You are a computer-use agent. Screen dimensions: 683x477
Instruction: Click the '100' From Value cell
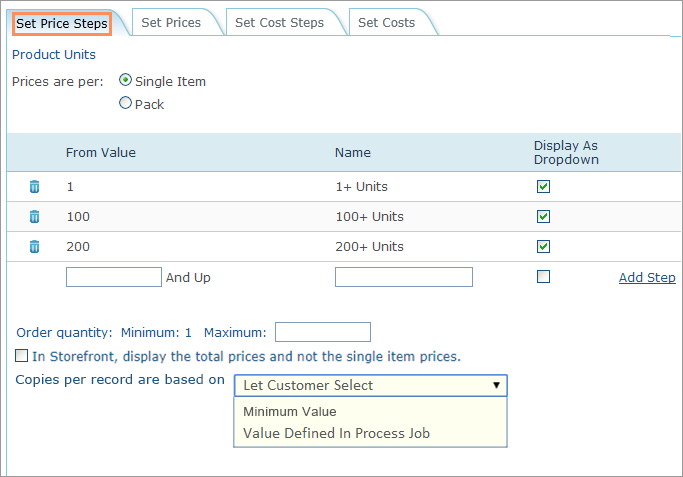pyautogui.click(x=78, y=217)
